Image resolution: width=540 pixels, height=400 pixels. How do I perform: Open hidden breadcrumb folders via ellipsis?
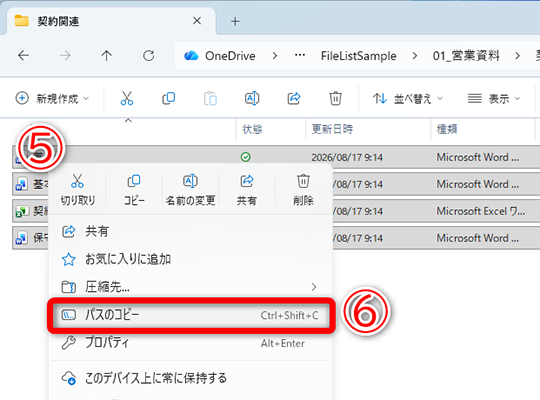click(x=300, y=55)
